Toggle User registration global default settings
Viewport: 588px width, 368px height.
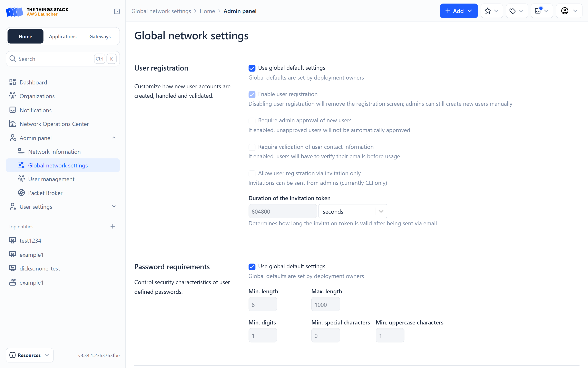pos(252,68)
